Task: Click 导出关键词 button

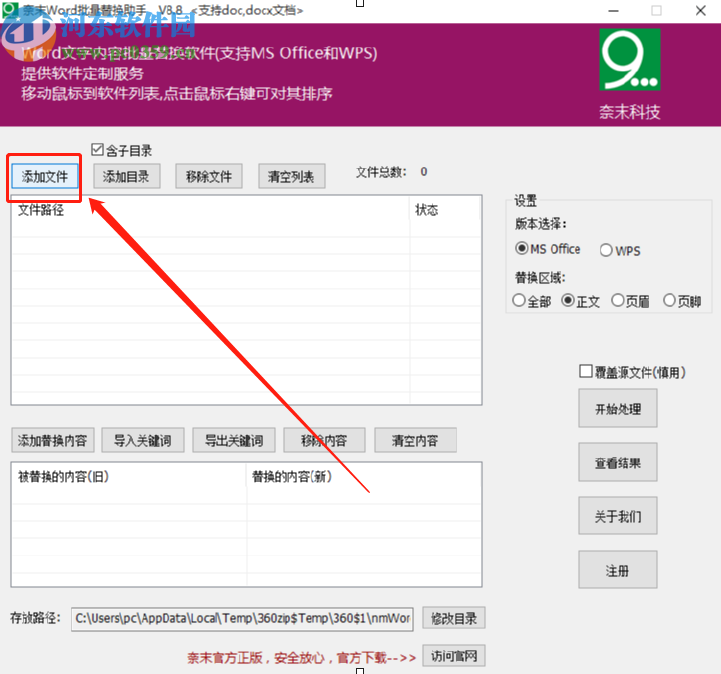Action: coord(234,440)
